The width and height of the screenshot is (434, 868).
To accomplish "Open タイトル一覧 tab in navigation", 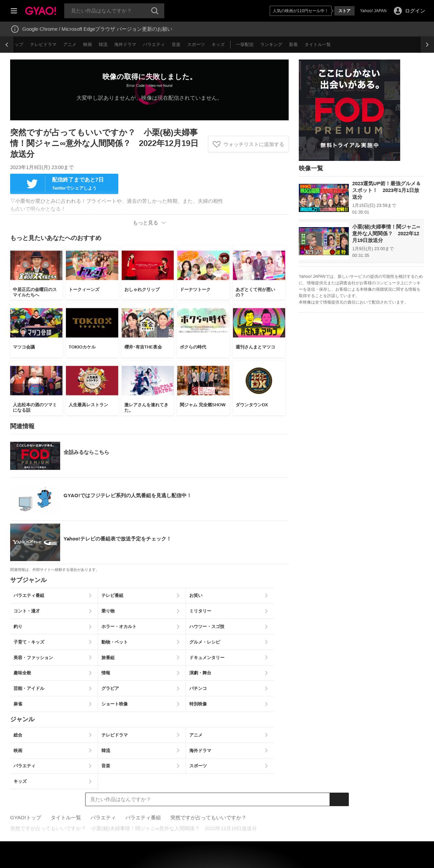I will [x=318, y=45].
